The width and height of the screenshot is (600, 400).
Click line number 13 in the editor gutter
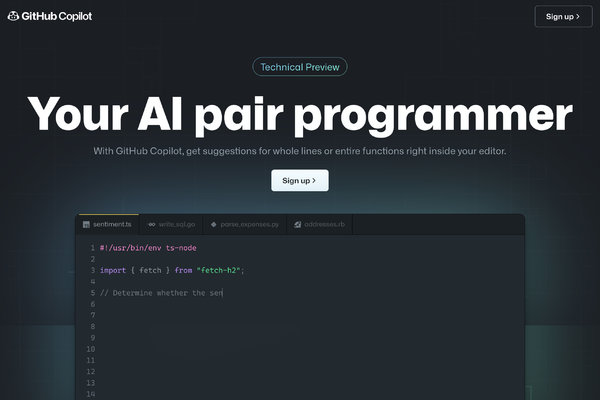[x=91, y=383]
